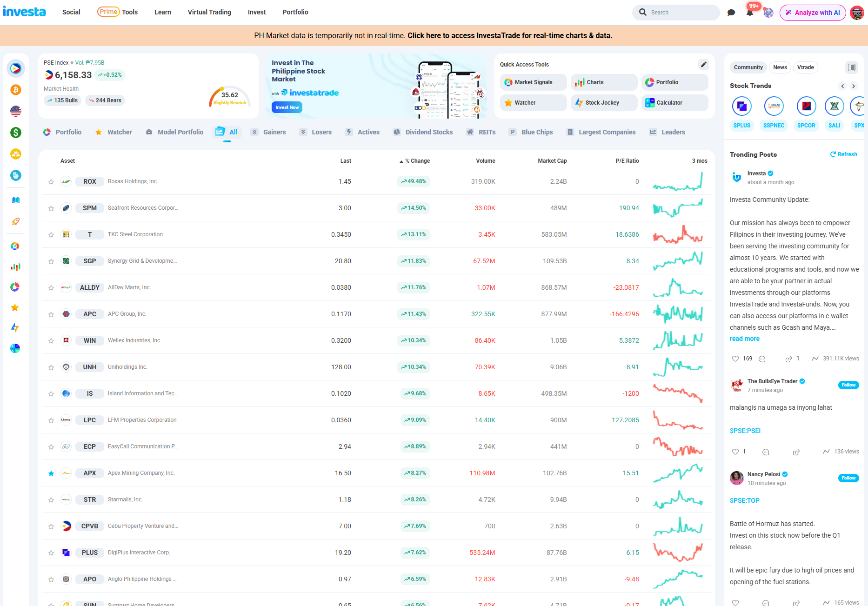Screen dimensions: 868x606
Task: Switch to the Gainers tab
Action: [x=268, y=132]
